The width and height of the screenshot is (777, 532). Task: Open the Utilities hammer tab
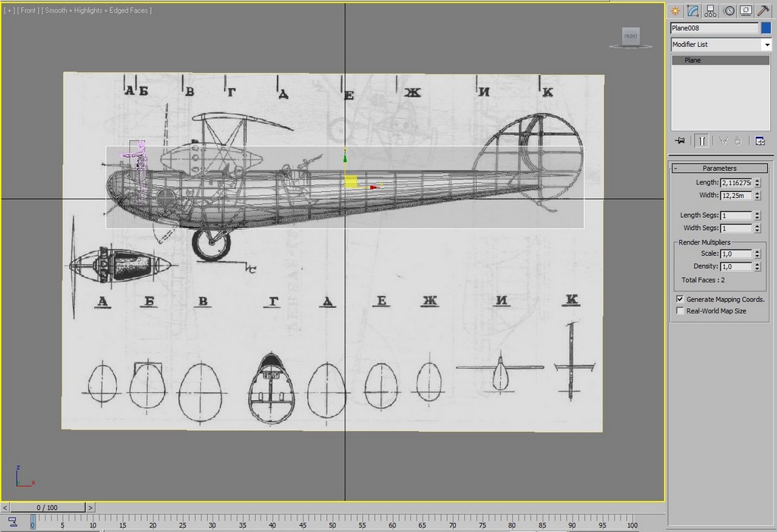763,11
